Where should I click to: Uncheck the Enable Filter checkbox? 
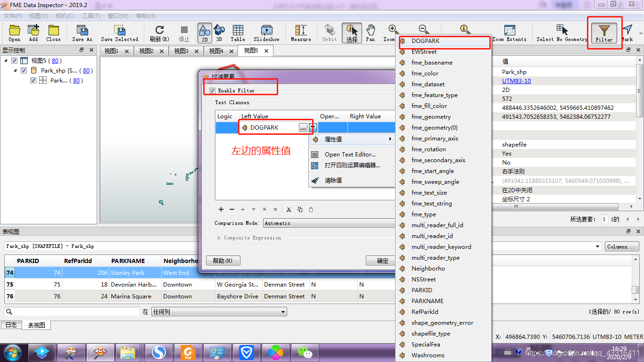(213, 90)
